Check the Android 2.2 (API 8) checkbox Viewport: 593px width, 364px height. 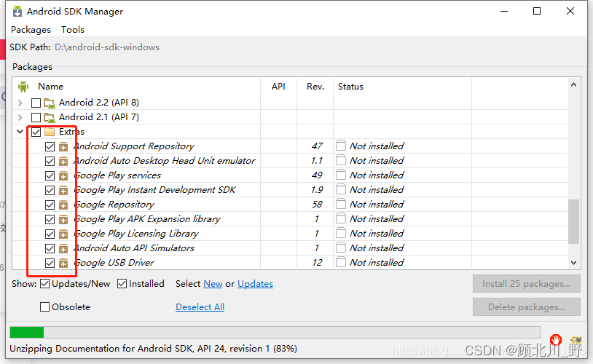pyautogui.click(x=36, y=103)
